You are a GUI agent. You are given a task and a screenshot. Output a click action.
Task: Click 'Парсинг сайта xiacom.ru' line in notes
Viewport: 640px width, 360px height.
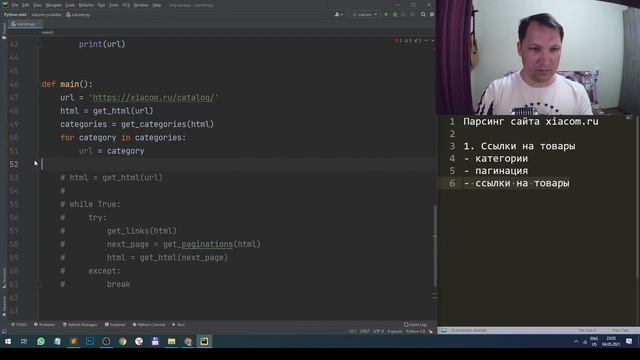(x=531, y=122)
